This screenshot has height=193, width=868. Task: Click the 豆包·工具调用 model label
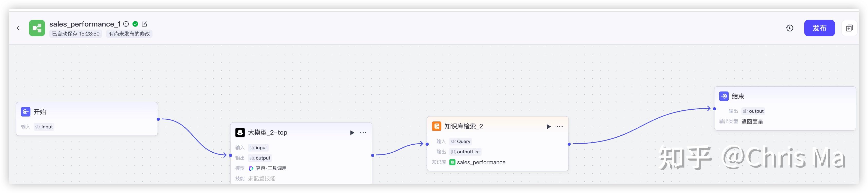tap(271, 168)
